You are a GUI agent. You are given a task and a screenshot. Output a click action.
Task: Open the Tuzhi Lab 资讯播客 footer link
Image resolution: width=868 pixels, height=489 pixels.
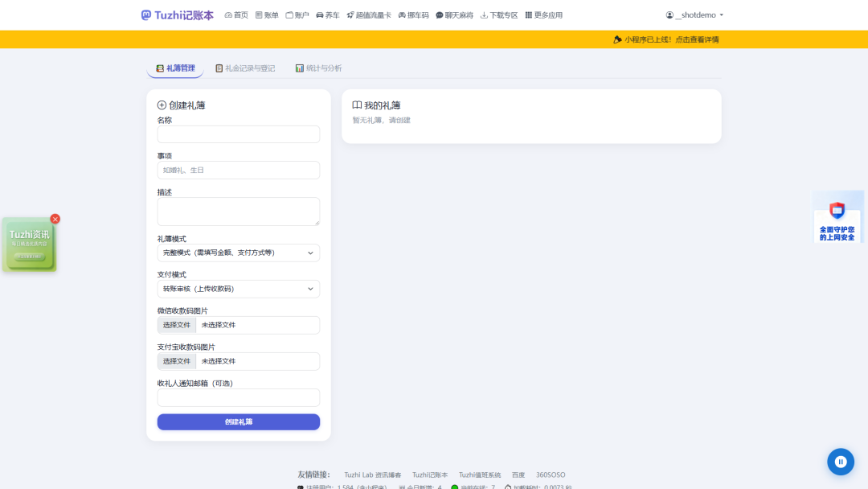(373, 475)
